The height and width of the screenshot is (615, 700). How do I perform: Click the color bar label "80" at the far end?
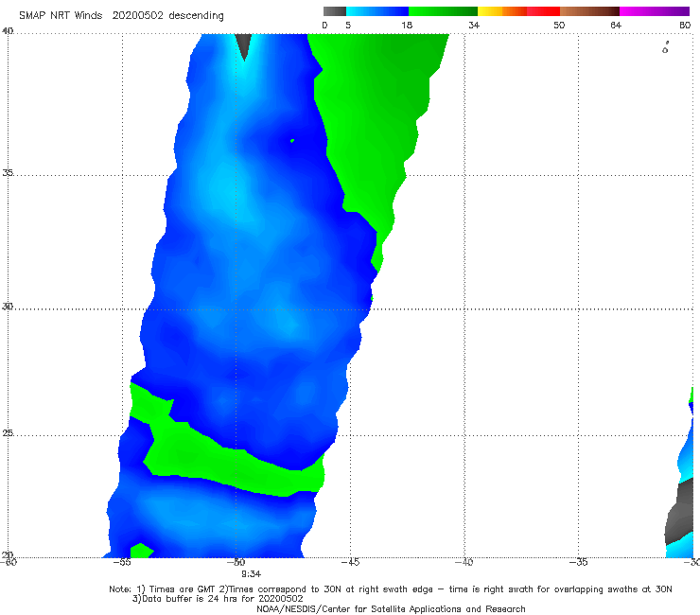click(685, 26)
